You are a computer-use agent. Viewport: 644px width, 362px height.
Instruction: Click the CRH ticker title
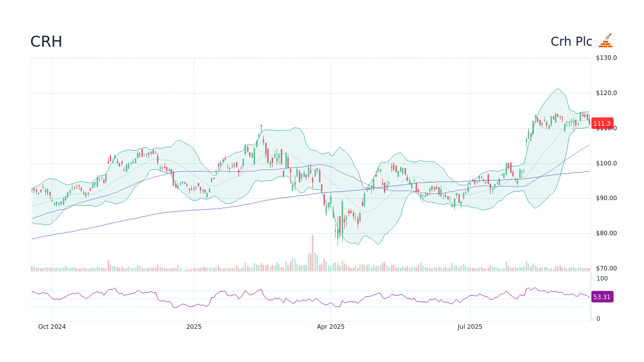(46, 42)
